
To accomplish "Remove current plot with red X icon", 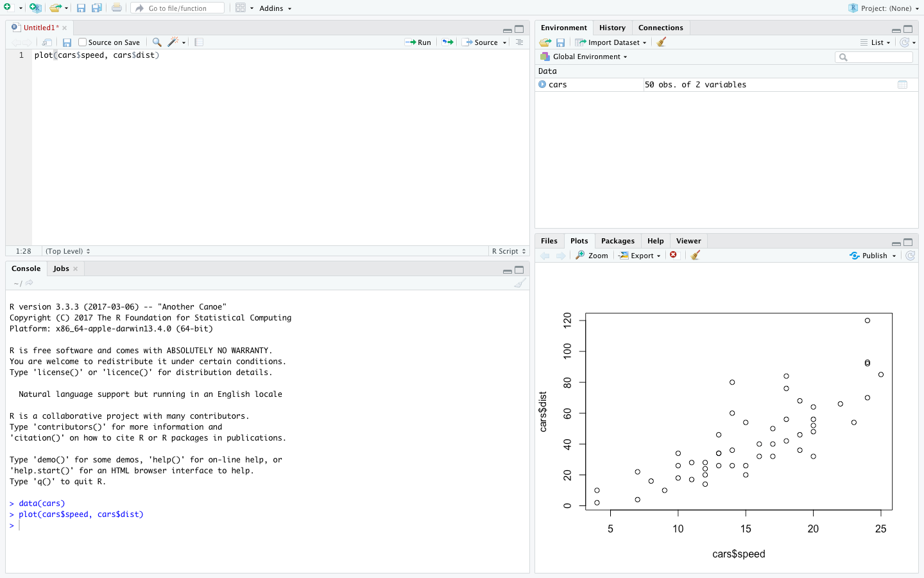I will [673, 255].
